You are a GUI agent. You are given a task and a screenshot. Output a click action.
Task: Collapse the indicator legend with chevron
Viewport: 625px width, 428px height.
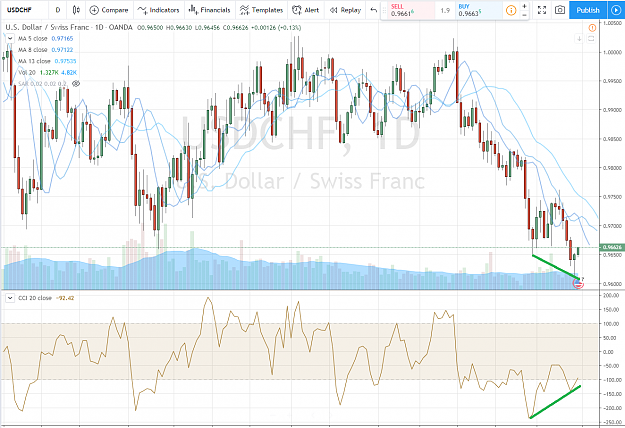click(x=10, y=39)
